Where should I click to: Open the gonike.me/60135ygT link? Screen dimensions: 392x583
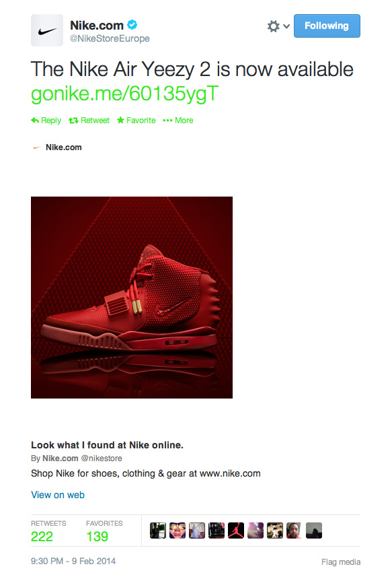pos(125,94)
